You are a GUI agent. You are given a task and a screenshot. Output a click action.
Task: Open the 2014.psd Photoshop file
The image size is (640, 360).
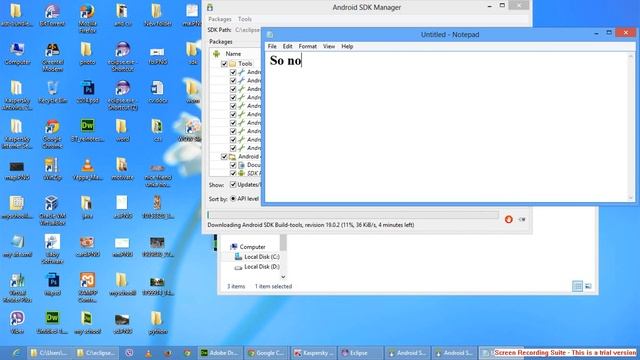point(87,92)
